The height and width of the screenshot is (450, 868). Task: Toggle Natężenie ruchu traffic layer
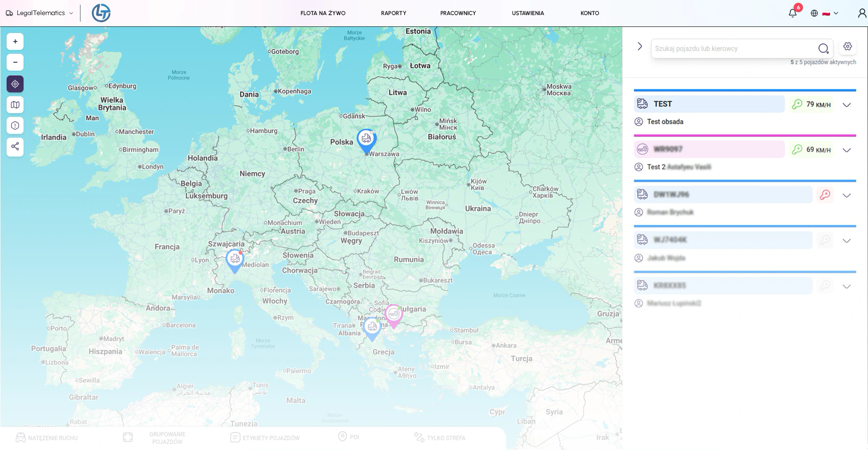pos(47,438)
